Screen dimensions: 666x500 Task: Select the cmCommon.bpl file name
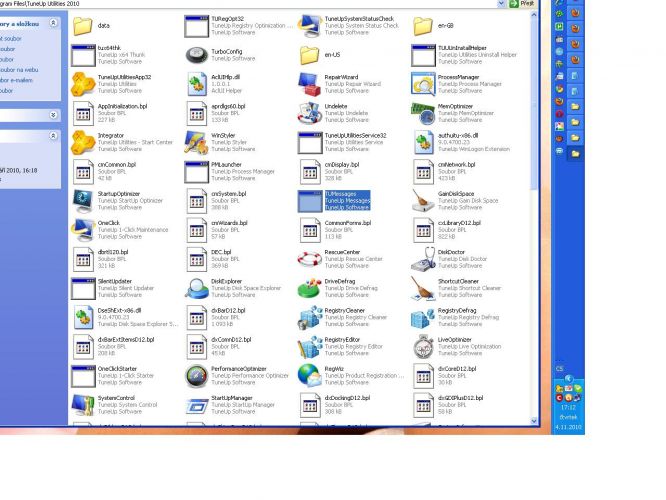(117, 164)
